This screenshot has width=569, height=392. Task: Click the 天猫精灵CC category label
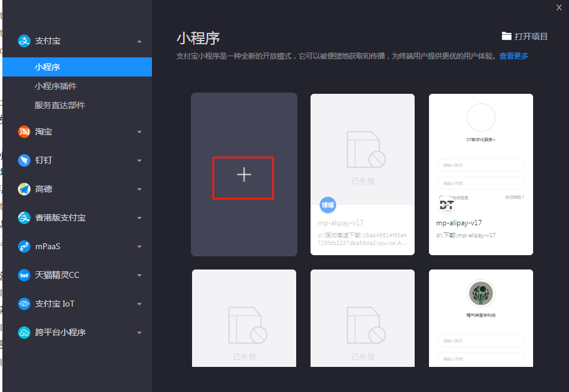(x=57, y=275)
